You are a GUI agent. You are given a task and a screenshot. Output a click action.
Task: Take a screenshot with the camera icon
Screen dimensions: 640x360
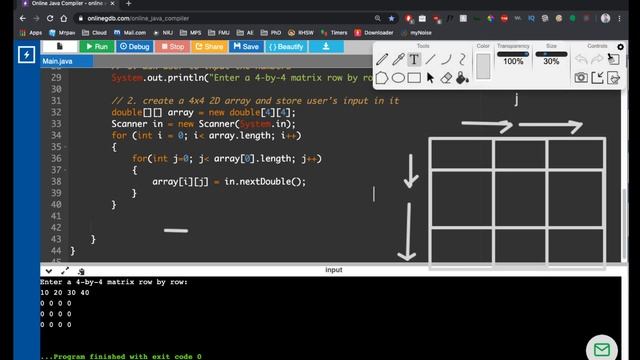click(581, 78)
